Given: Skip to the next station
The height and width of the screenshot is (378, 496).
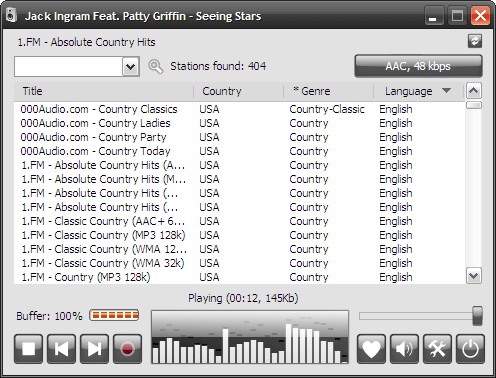Looking at the screenshot, I should point(94,349).
